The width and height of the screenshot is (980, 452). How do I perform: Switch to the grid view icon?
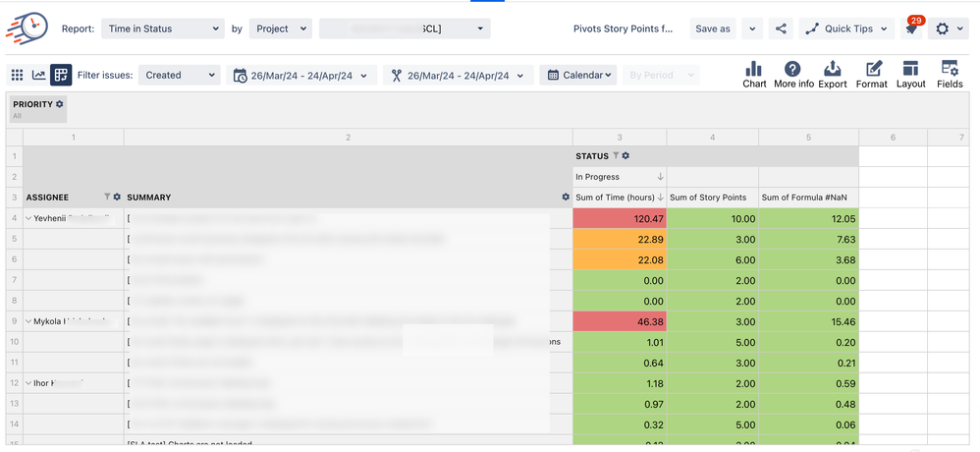tap(17, 75)
